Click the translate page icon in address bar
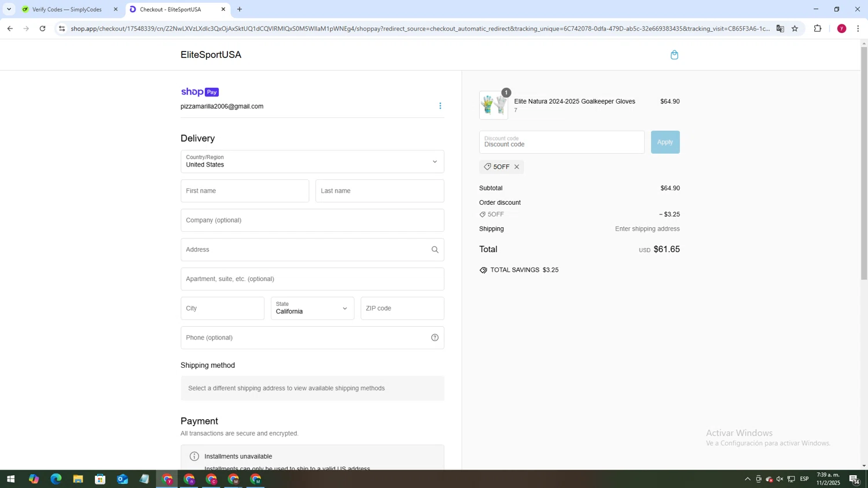The width and height of the screenshot is (868, 488). coord(780,28)
